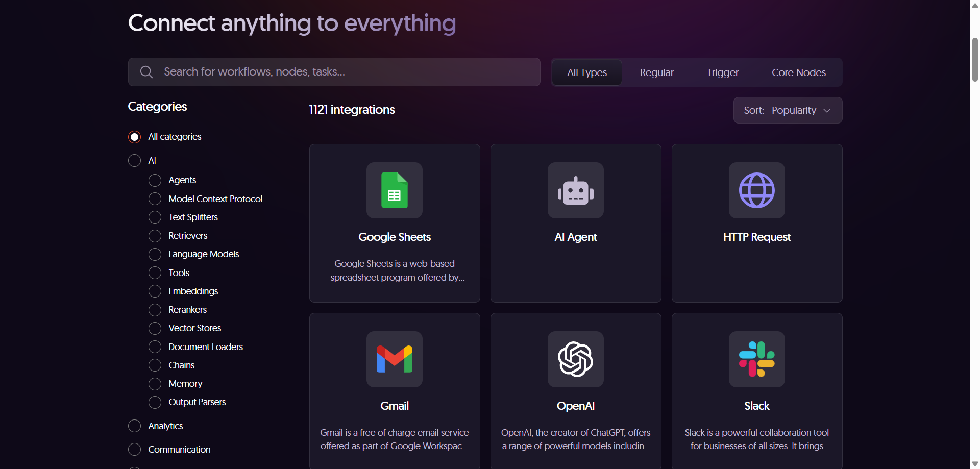This screenshot has width=980, height=469.
Task: Select the Analytics category radio button
Action: click(x=134, y=426)
